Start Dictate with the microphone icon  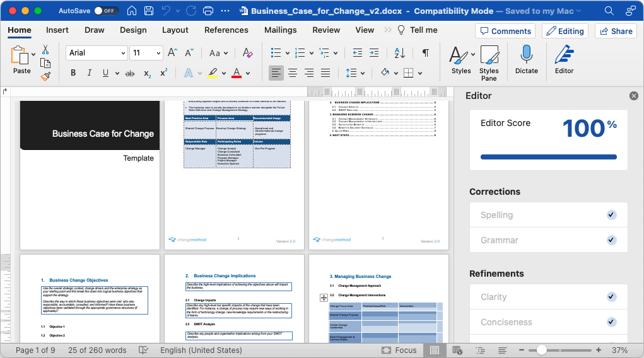click(526, 61)
